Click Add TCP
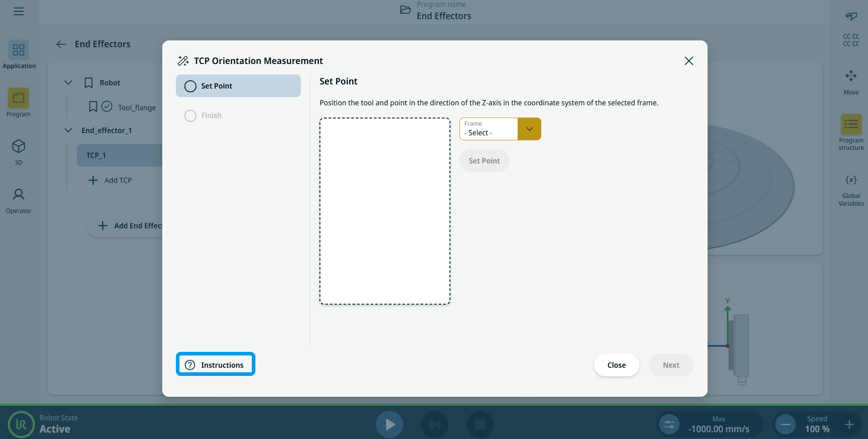 coord(110,180)
